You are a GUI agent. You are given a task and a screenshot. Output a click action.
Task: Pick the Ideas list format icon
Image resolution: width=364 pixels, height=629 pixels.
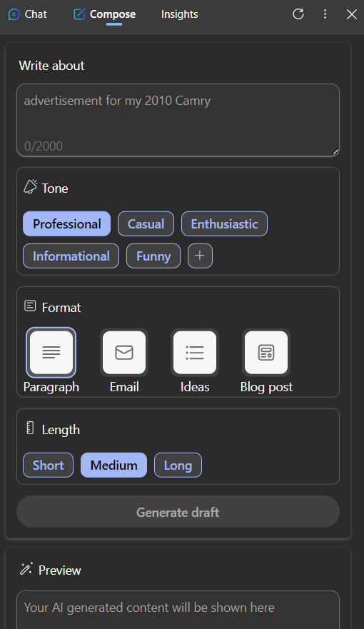point(195,353)
